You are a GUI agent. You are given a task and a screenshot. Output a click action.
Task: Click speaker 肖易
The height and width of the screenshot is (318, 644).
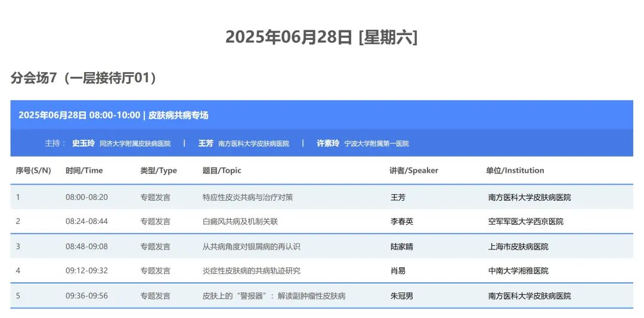(398, 271)
